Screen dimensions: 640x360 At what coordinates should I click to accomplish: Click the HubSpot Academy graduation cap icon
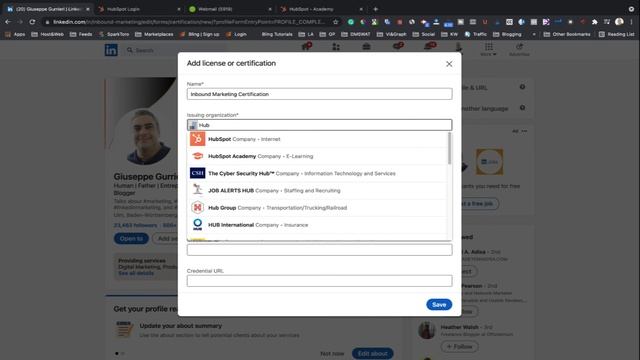(x=197, y=156)
